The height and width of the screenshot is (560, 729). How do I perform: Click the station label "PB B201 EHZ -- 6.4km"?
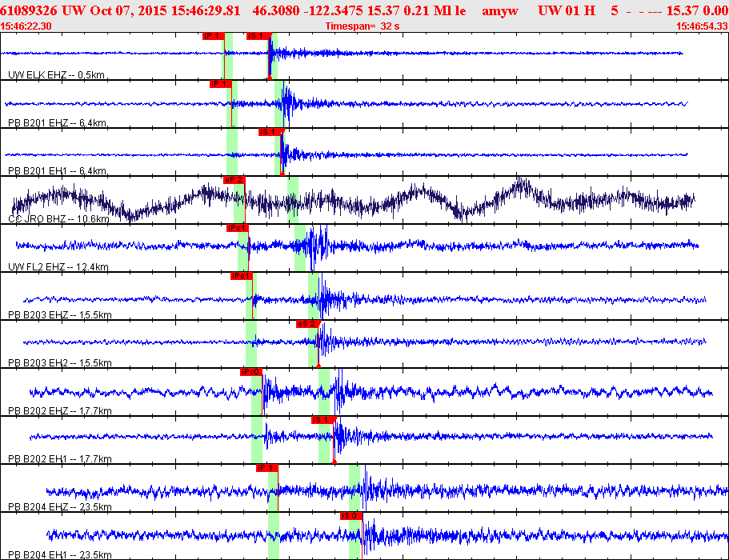point(57,122)
